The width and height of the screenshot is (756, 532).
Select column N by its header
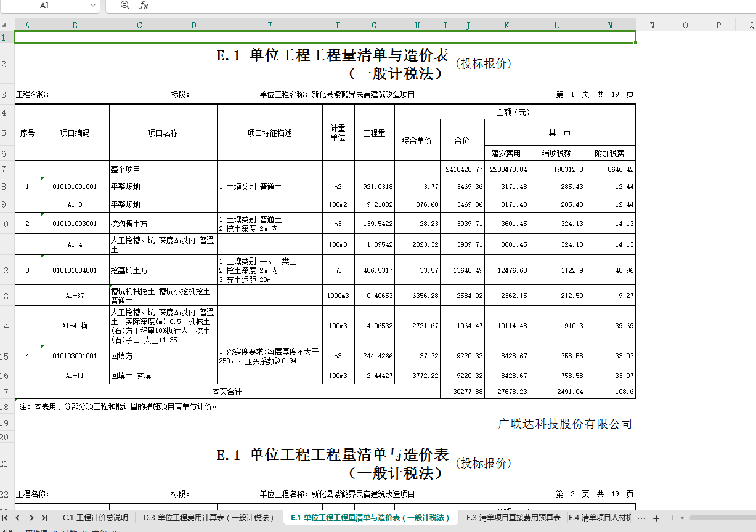[652, 25]
